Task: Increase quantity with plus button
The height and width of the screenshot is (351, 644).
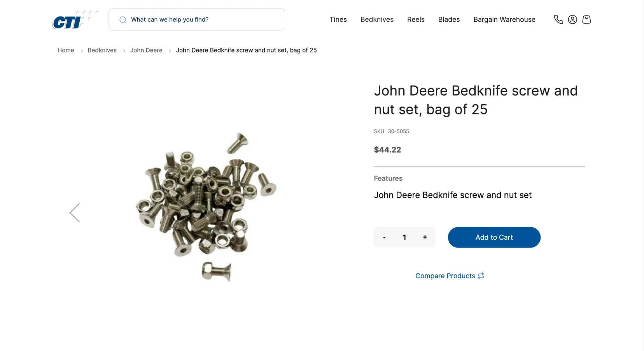Action: (x=425, y=237)
